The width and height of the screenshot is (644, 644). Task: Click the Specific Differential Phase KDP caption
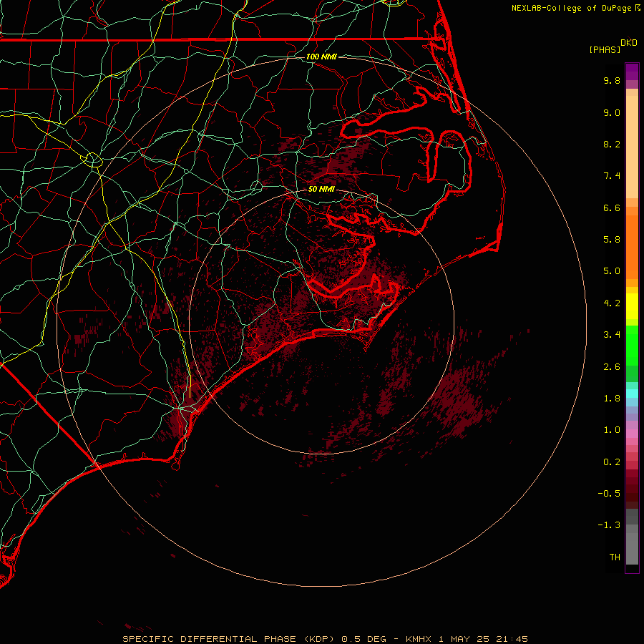tap(325, 639)
